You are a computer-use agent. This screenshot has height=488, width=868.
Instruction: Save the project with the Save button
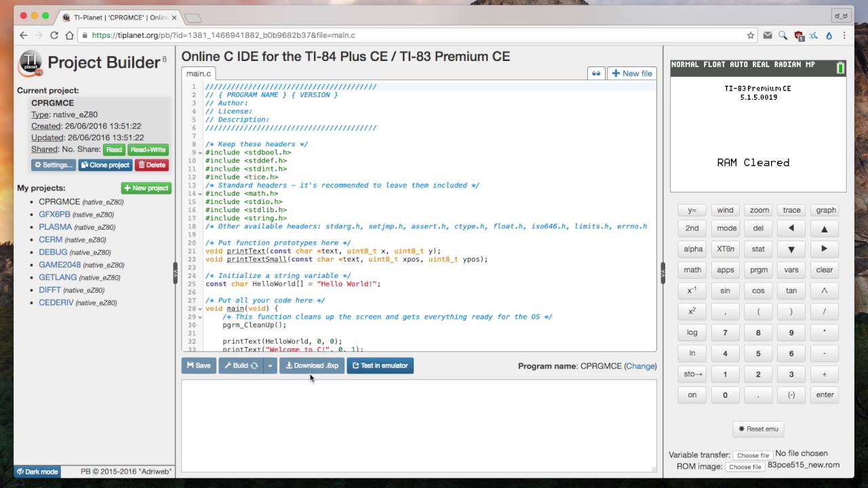point(198,365)
